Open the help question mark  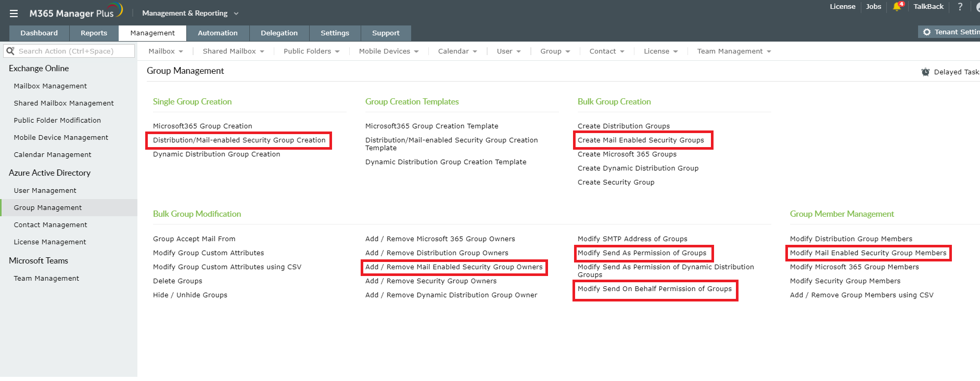point(960,7)
